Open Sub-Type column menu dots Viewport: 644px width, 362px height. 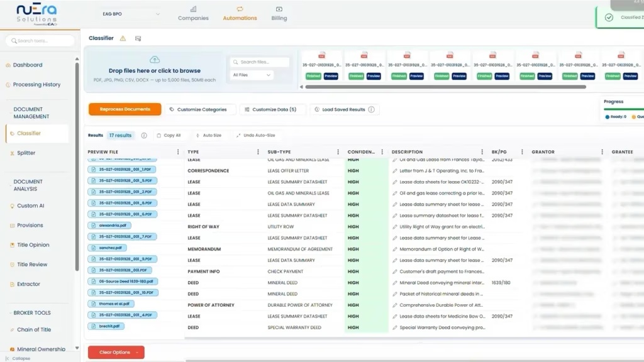(x=338, y=152)
